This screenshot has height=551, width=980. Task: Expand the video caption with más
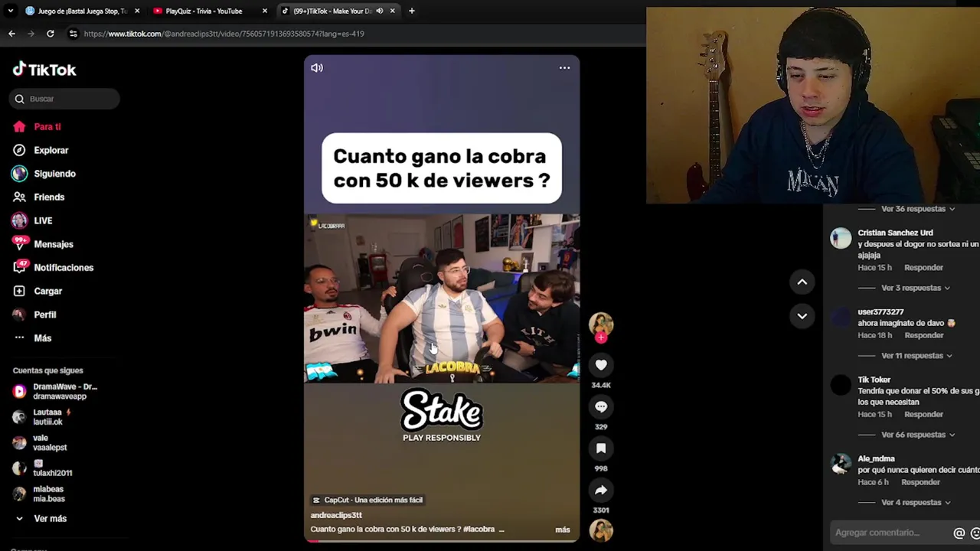click(563, 530)
